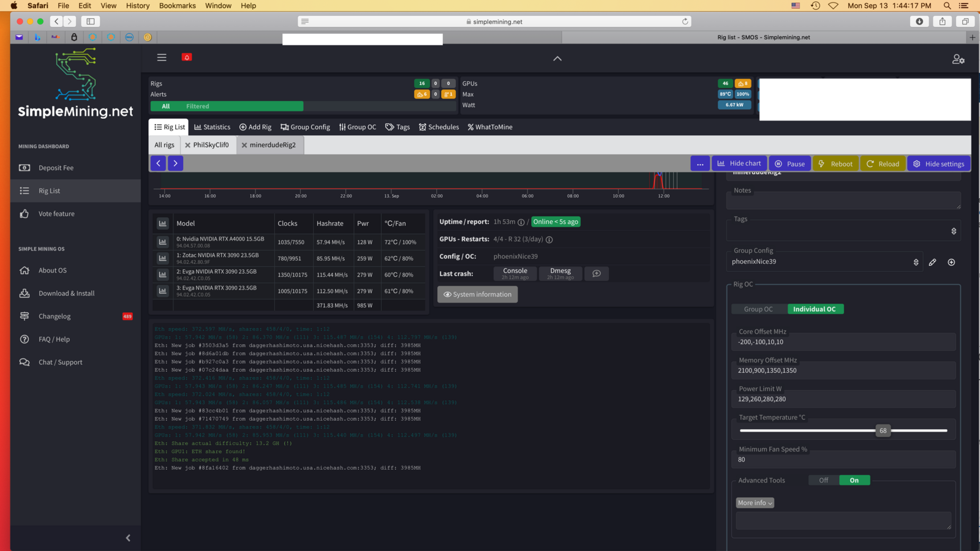Image resolution: width=980 pixels, height=551 pixels.
Task: Open FAQ / Help page
Action: pyautogui.click(x=54, y=339)
